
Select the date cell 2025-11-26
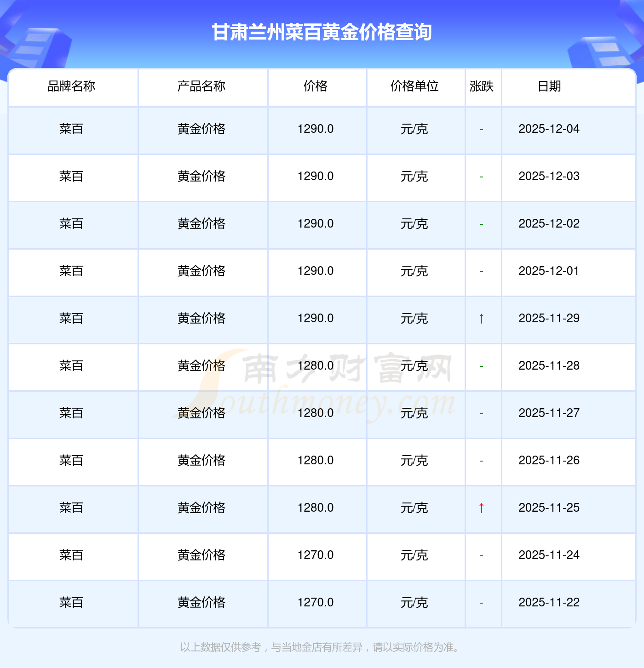[x=549, y=461]
